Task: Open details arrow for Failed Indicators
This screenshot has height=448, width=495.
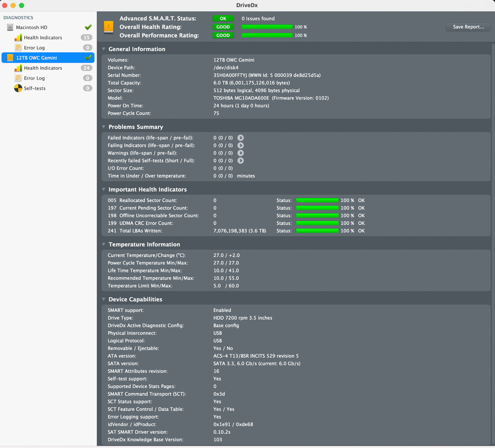Action: click(241, 138)
